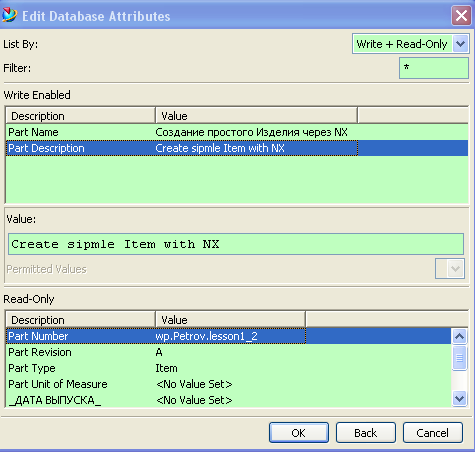Click the NX application icon in title bar
This screenshot has height=452, width=475.
pyautogui.click(x=9, y=15)
